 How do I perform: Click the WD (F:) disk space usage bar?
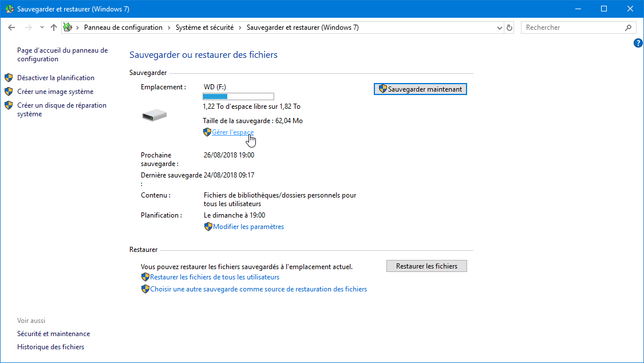click(x=238, y=97)
